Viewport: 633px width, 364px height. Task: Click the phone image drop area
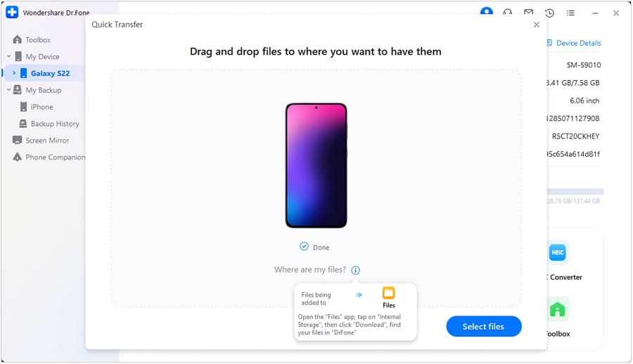coord(316,165)
